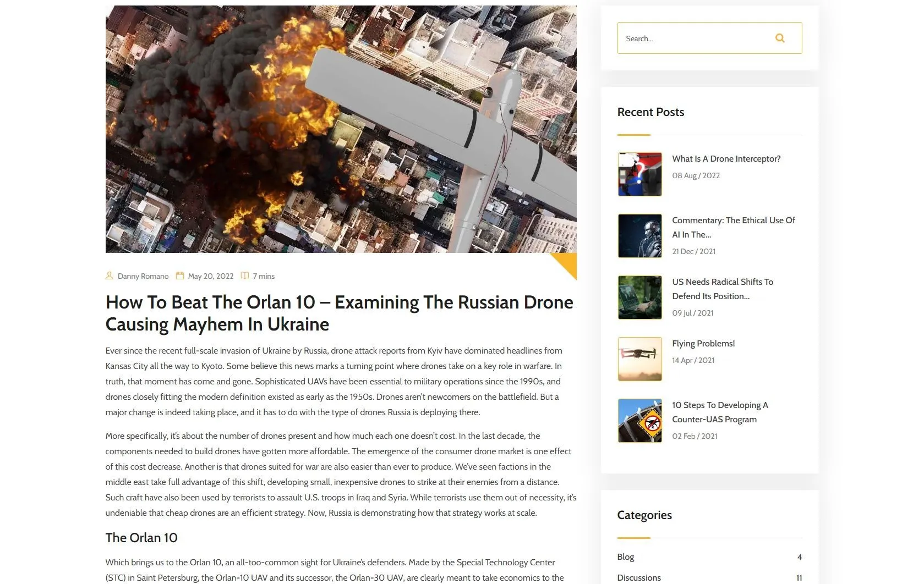Image resolution: width=924 pixels, height=584 pixels.
Task: Select the Blog category
Action: coord(626,557)
